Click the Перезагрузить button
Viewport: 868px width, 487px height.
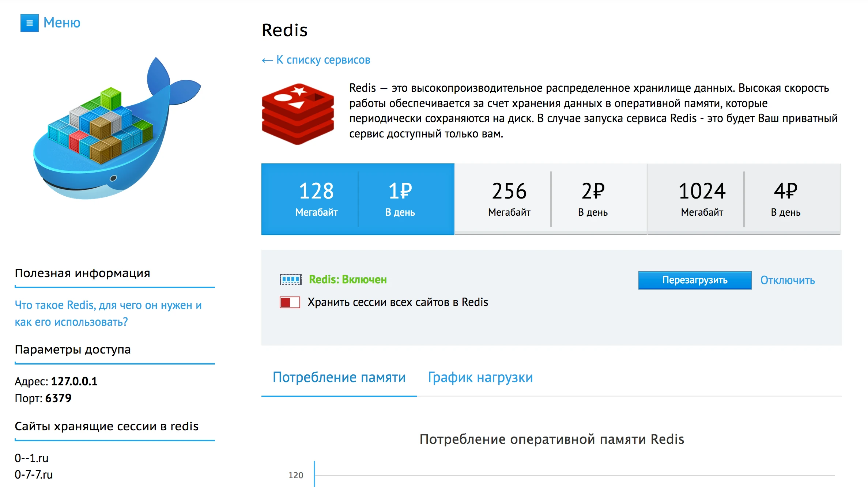pos(694,280)
